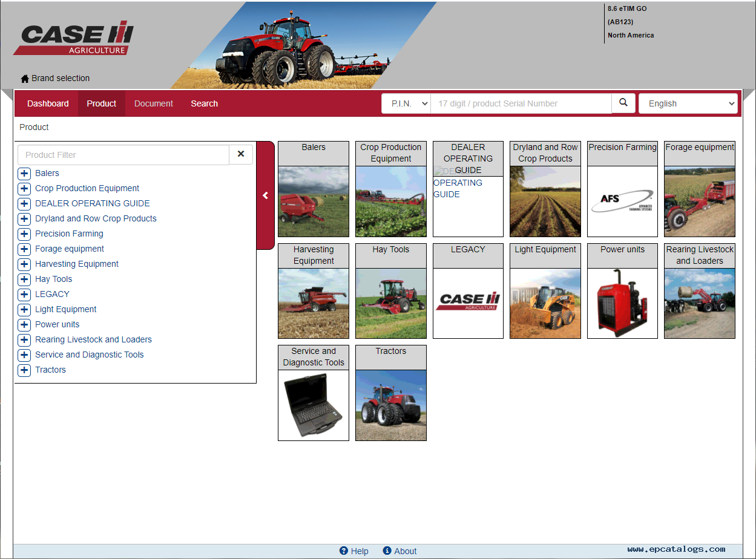Click the home icon beside Brand selection
This screenshot has height=559, width=756.
click(x=25, y=79)
